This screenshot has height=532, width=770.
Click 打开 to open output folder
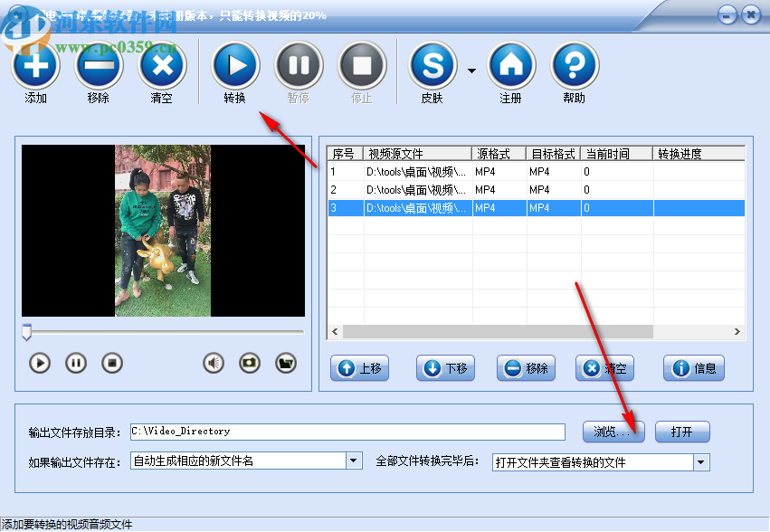[682, 432]
